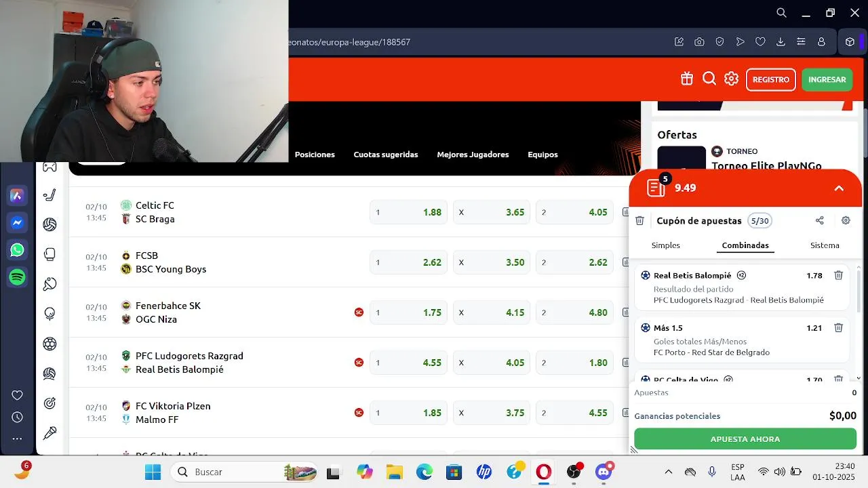Screen dimensions: 868x488
Task: Open darts sport in sidebar
Action: (50, 403)
